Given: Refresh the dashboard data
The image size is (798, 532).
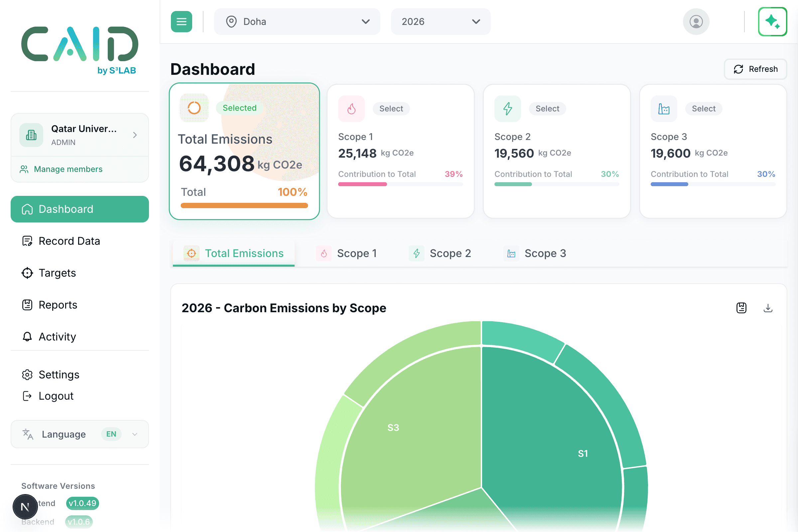Looking at the screenshot, I should pos(755,69).
